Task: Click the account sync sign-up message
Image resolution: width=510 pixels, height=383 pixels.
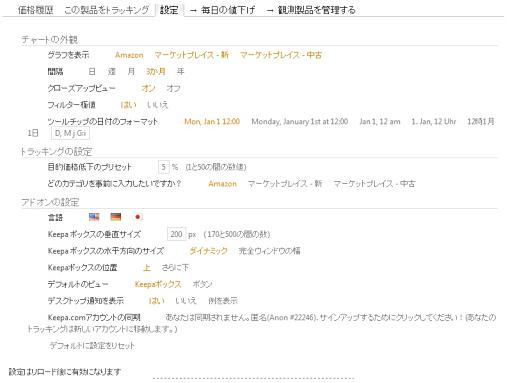Action: pyautogui.click(x=262, y=323)
